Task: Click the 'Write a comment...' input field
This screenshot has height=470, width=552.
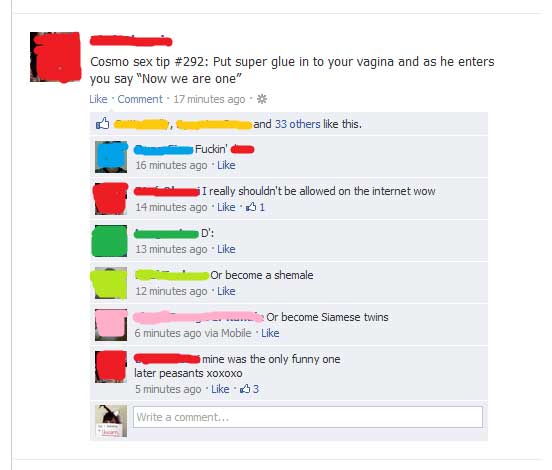Action: [x=308, y=417]
